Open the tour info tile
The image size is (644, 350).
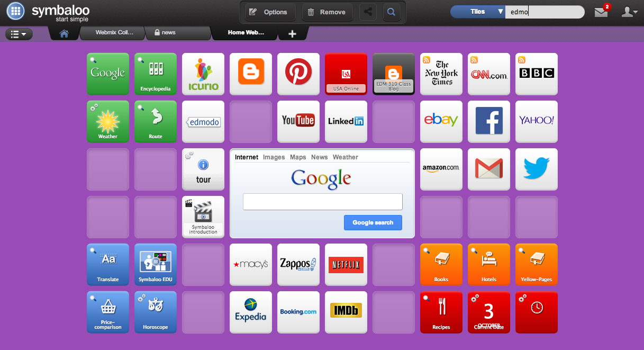tap(203, 169)
